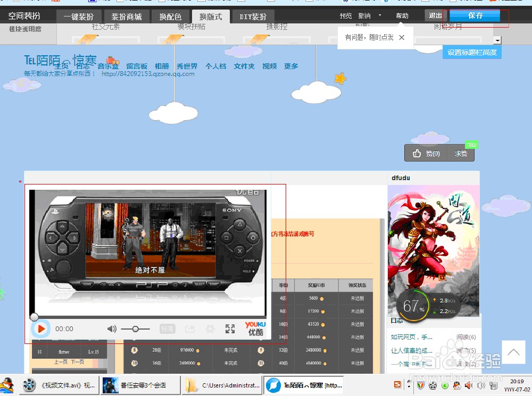Click the video progress bar handle
The image size is (532, 396).
click(34, 317)
